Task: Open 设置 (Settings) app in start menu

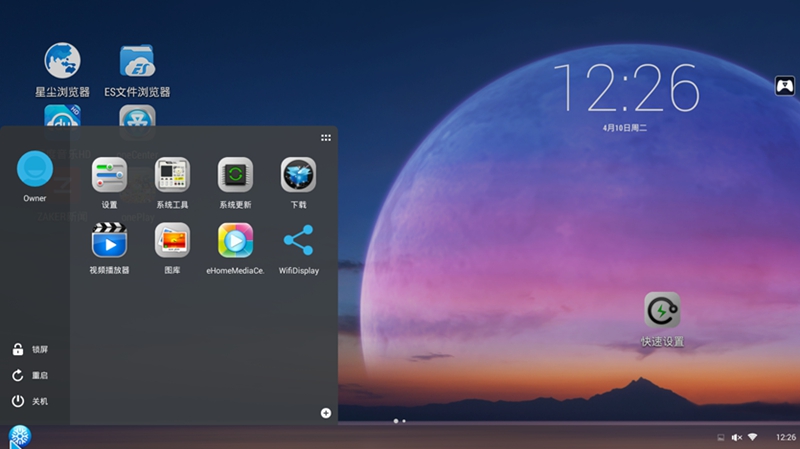Action: coord(109,176)
